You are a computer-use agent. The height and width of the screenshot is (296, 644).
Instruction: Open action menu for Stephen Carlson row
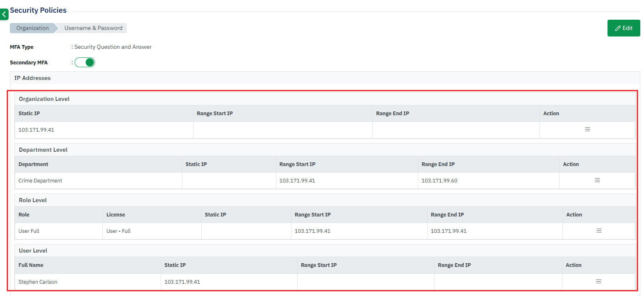tap(598, 282)
